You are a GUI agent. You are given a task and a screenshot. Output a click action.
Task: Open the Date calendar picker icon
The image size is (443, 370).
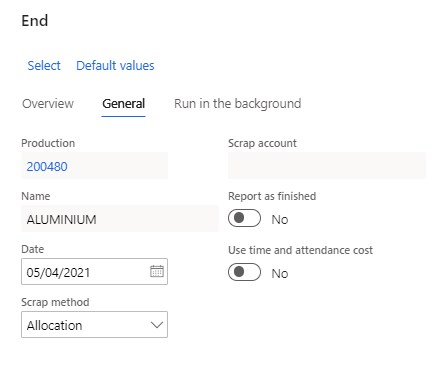(x=157, y=271)
